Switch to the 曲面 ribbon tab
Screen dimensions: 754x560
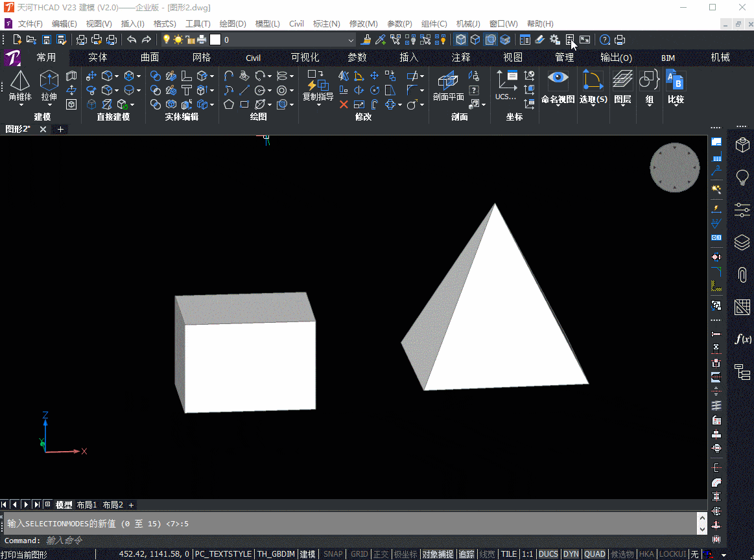150,58
